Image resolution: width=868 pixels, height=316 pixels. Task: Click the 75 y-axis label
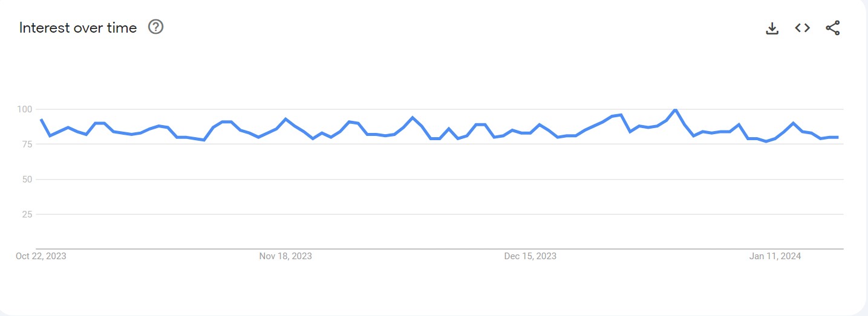click(26, 144)
